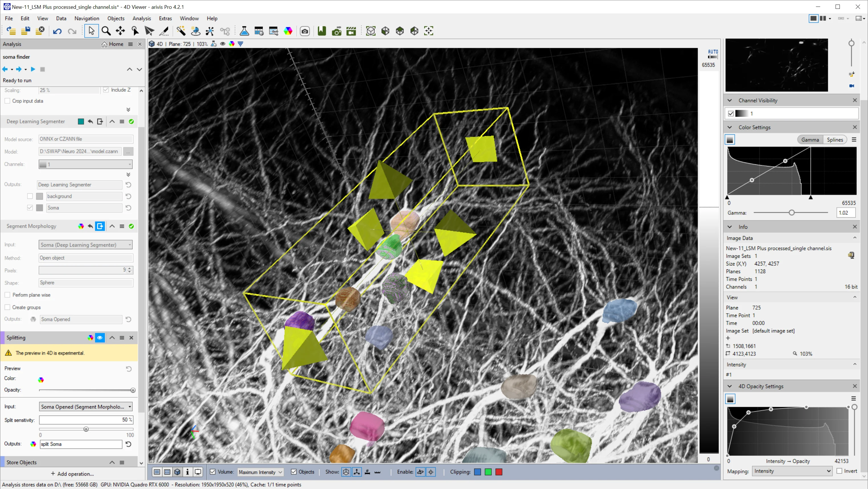Switch color curve to Splines
The height and width of the screenshot is (489, 868).
(835, 140)
